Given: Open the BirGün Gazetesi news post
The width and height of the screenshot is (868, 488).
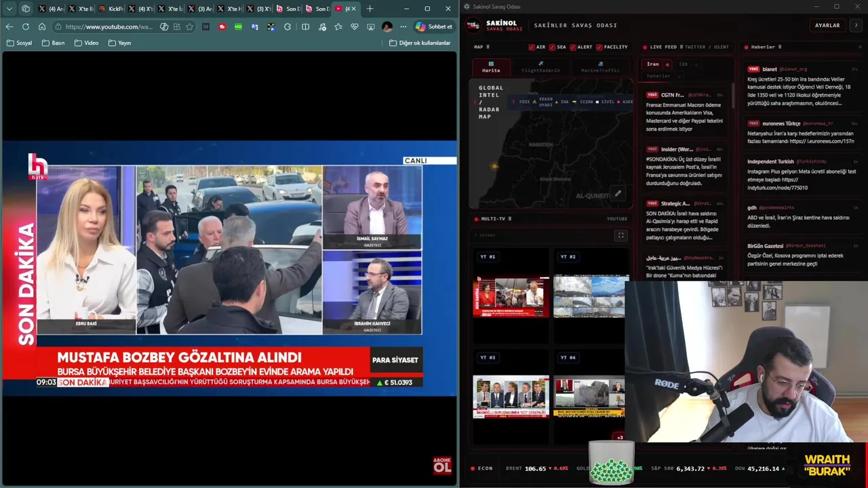Looking at the screenshot, I should point(802,255).
